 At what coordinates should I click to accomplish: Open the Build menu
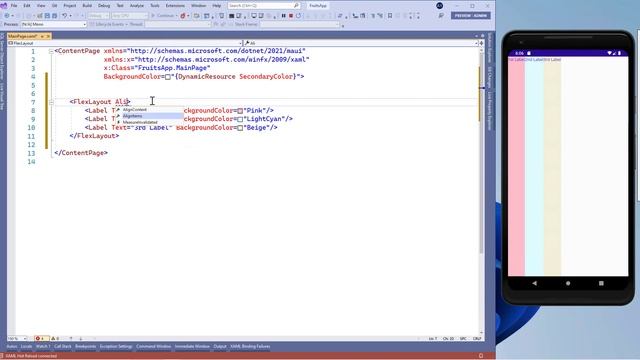(87, 6)
